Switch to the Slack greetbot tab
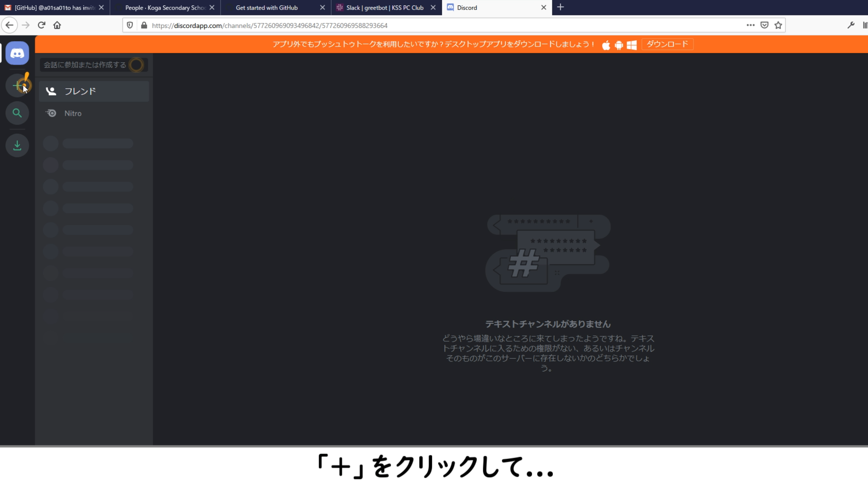 click(384, 8)
